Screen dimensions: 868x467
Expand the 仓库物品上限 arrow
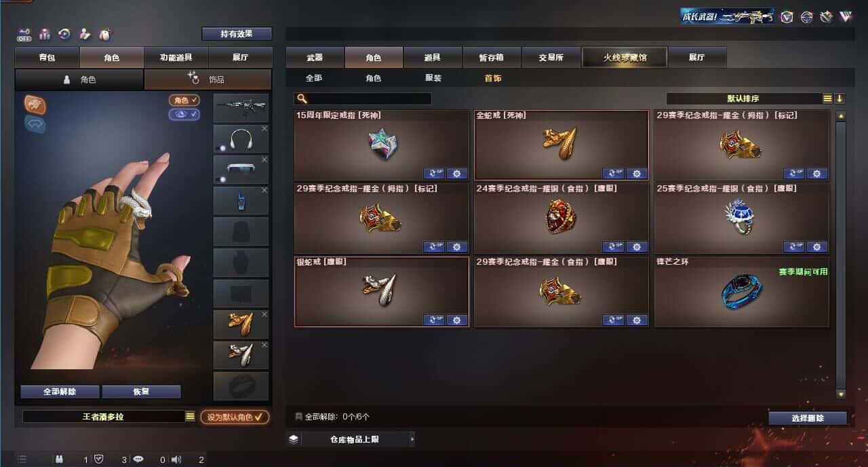click(x=412, y=439)
